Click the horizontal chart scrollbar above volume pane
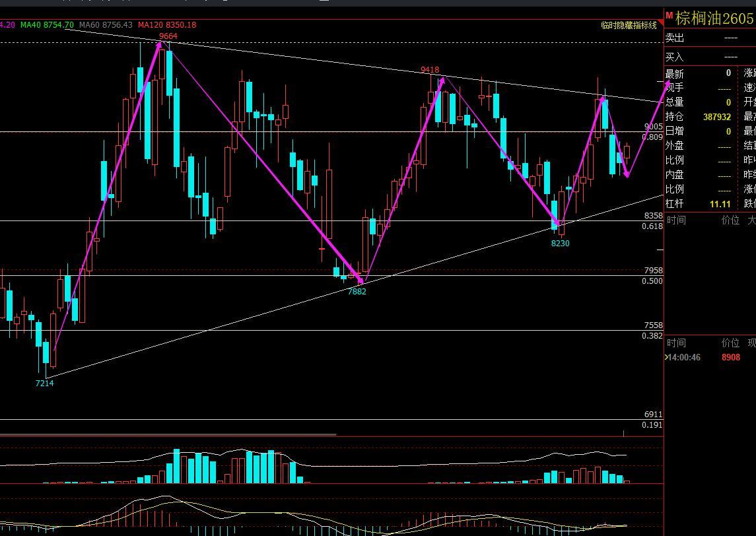The width and height of the screenshot is (756, 536). point(168,435)
